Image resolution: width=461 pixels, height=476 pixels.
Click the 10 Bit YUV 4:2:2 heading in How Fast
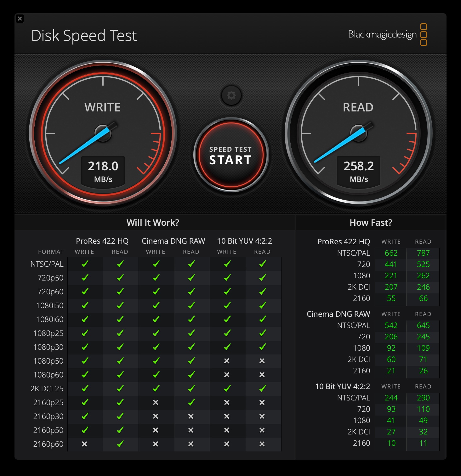click(343, 387)
